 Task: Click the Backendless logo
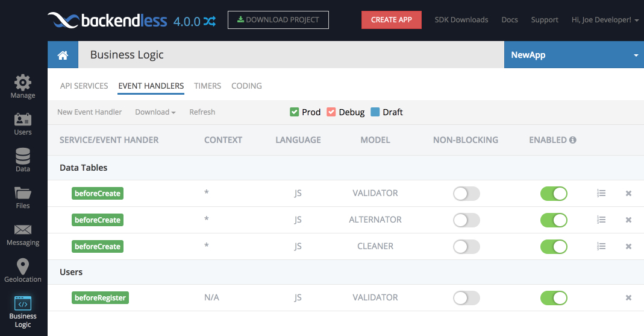coord(108,20)
